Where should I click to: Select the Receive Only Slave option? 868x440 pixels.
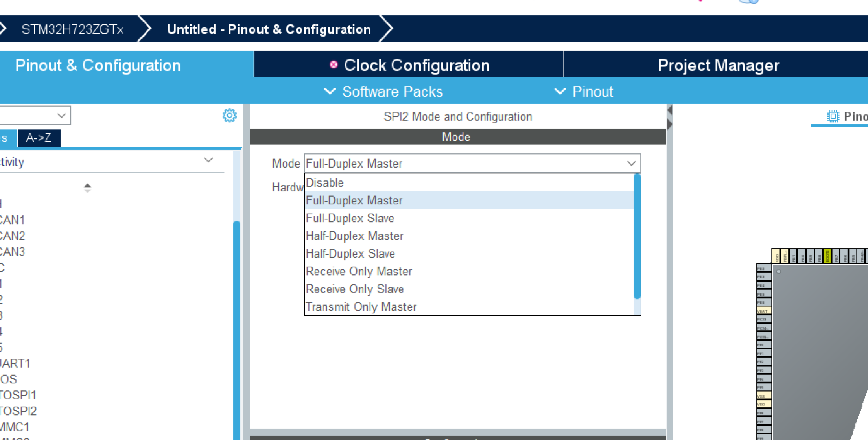tap(354, 289)
